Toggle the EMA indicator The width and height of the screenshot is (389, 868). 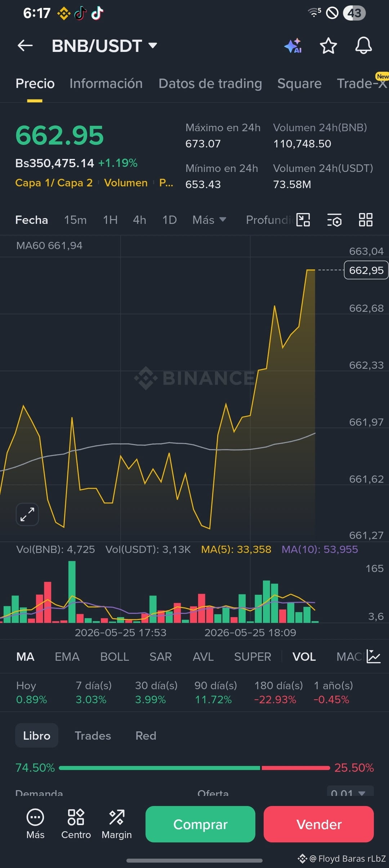click(x=67, y=657)
